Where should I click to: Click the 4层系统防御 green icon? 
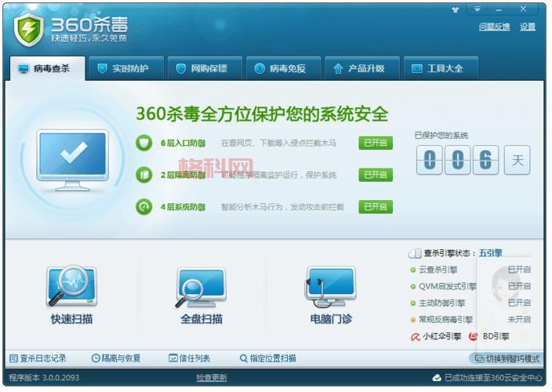click(144, 207)
